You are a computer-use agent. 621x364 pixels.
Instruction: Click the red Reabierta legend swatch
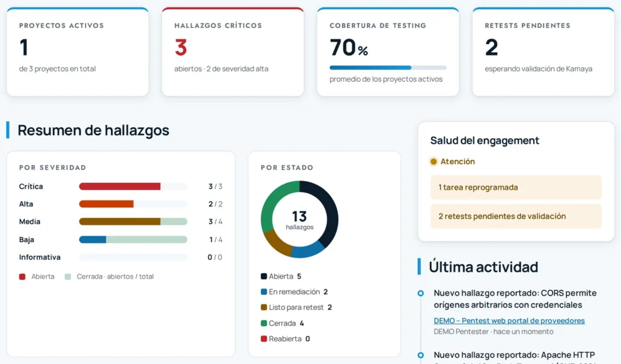click(x=264, y=339)
